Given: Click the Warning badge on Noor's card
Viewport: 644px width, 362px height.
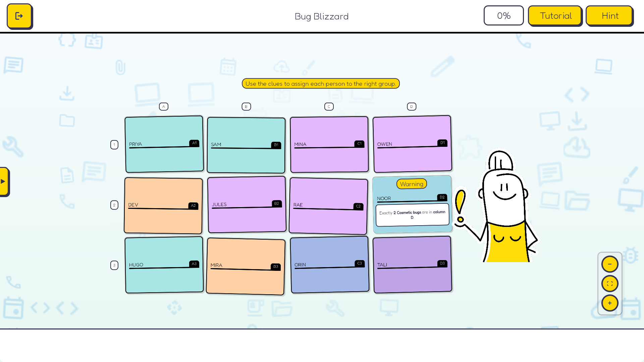Looking at the screenshot, I should point(412,184).
